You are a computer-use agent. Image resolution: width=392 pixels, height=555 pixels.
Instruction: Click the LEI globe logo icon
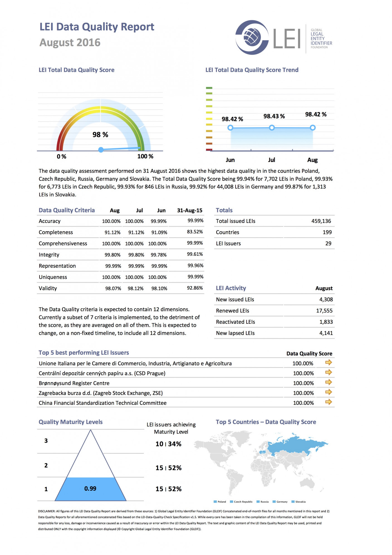point(252,37)
